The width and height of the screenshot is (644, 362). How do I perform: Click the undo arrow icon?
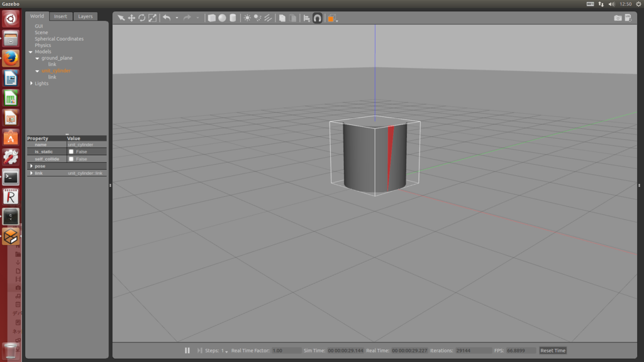pos(167,18)
